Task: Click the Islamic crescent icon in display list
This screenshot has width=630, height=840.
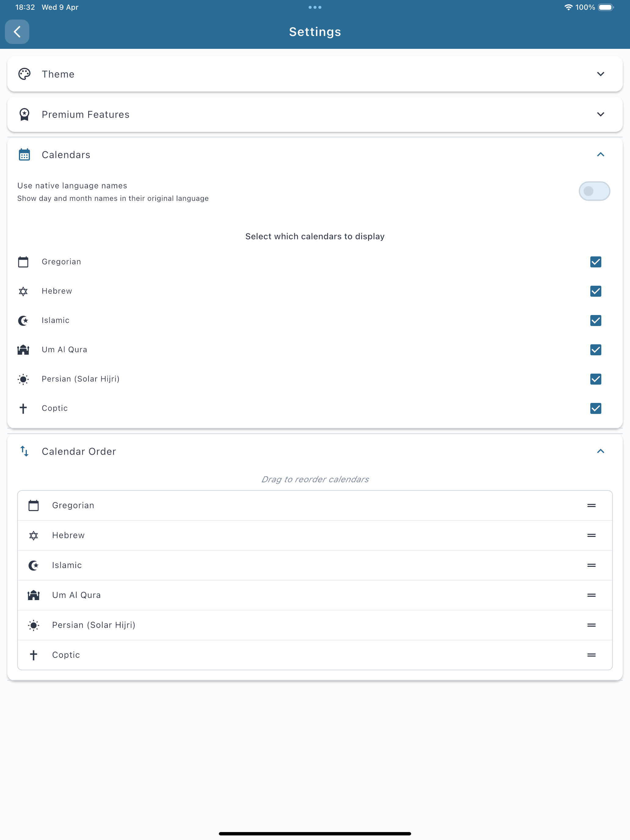Action: (x=23, y=320)
